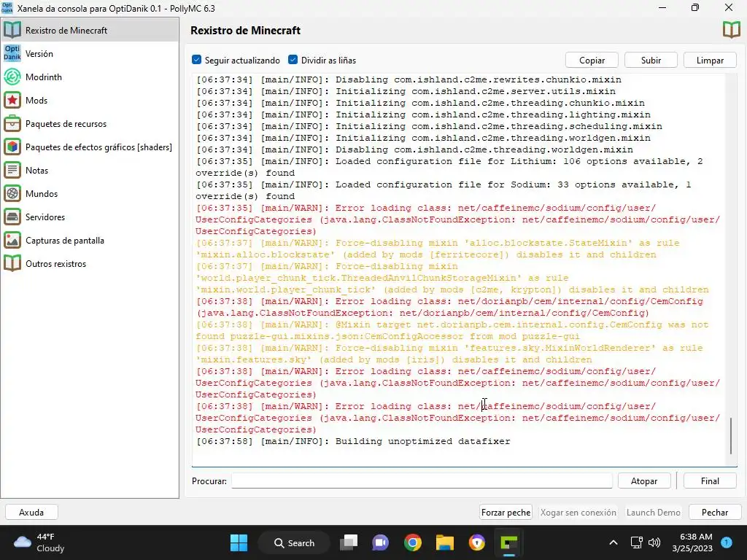Click the OptiDanik icon in title bar
The image size is (747, 560).
tap(7, 8)
